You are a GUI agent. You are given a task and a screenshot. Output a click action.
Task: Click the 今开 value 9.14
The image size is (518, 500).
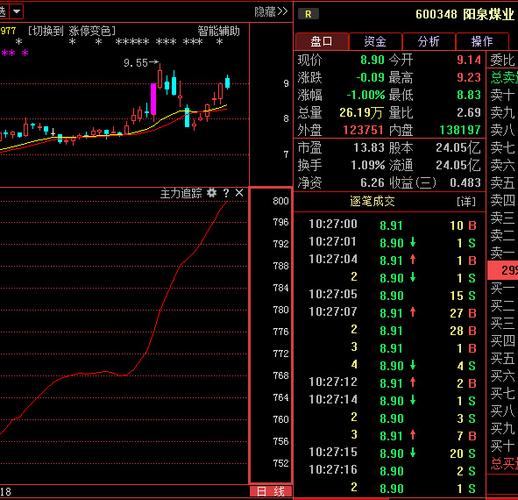469,60
